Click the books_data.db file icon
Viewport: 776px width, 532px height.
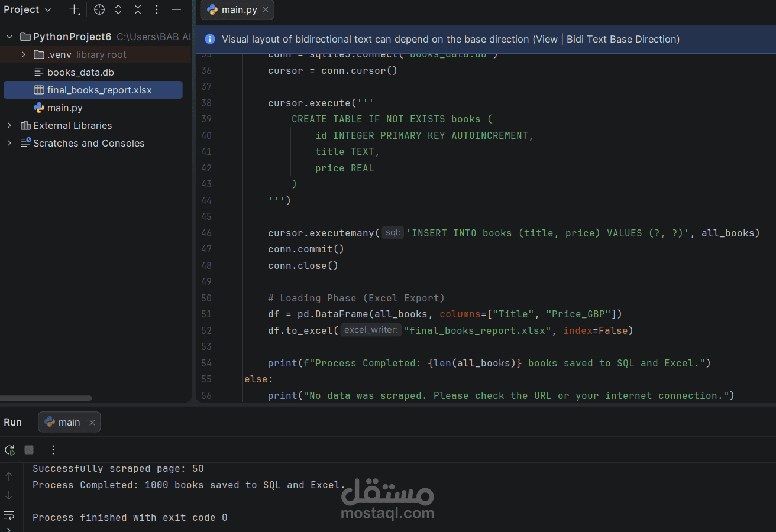coord(39,72)
